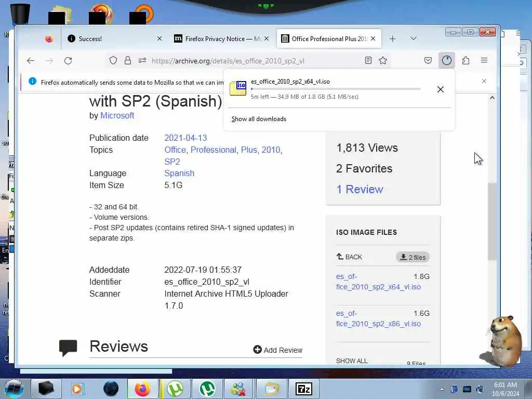
Task: Open the Recycle Bin on desktop
Action: 20,14
